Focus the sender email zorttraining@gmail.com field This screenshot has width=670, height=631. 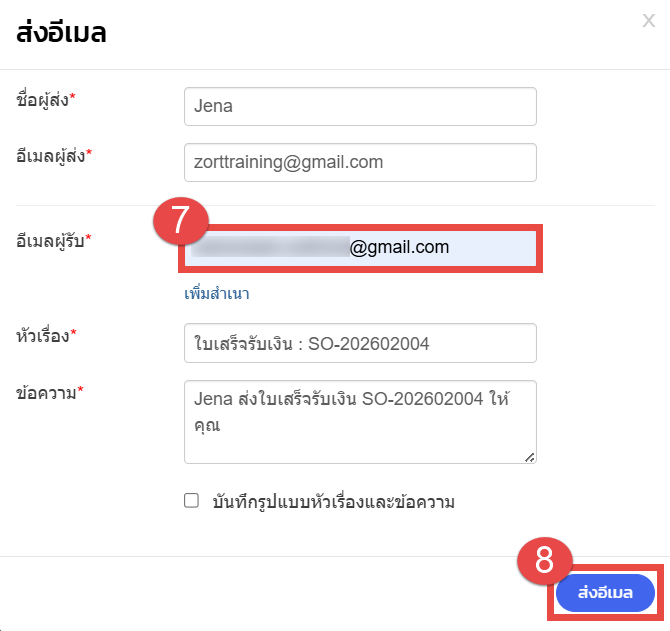click(360, 162)
